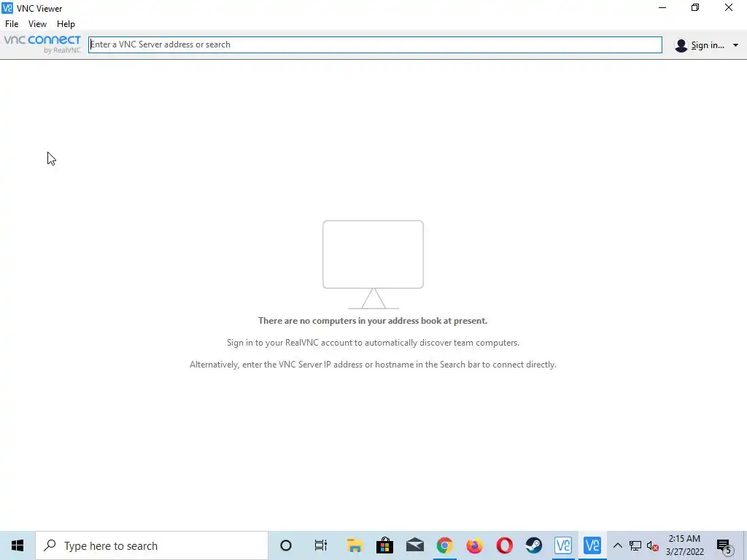
Task: Click the VNC Connect logo
Action: pos(42,44)
